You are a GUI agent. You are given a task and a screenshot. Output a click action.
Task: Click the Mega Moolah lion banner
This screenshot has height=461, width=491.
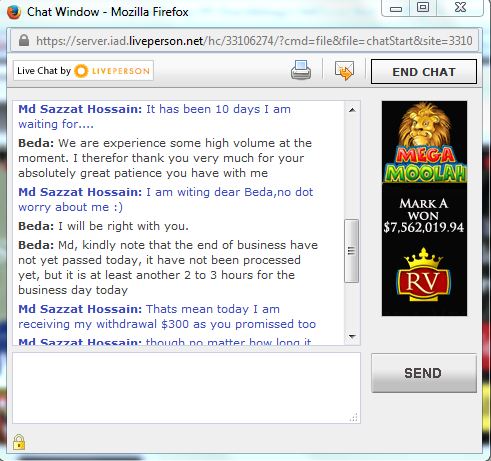[x=424, y=143]
